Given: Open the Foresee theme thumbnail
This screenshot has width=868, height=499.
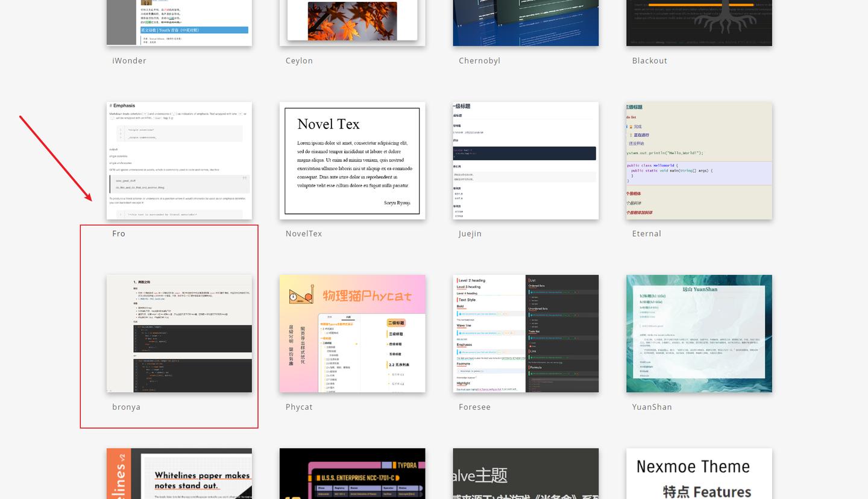Looking at the screenshot, I should click(526, 333).
